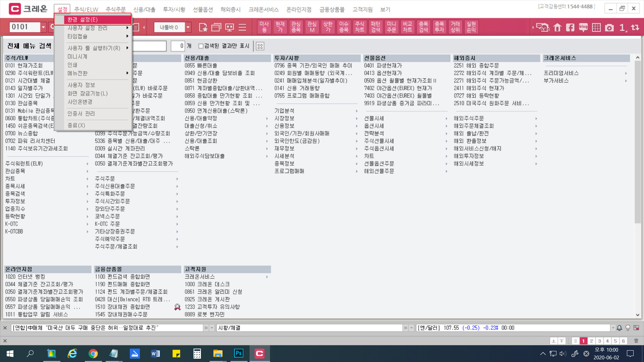The height and width of the screenshot is (362, 644).
Task: Select 환경 설정(E) menu entry
Action: point(83,19)
